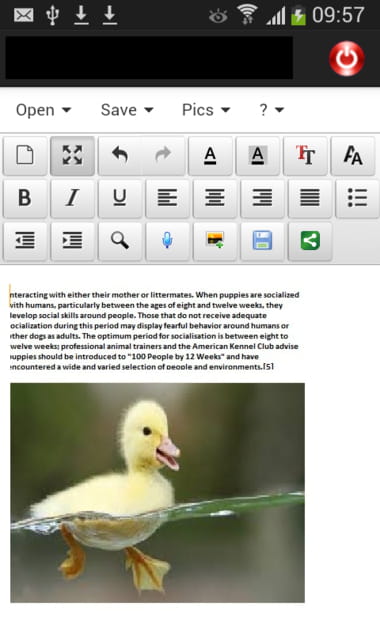Open the text highlight color tool
380x633 pixels.
coord(258,155)
